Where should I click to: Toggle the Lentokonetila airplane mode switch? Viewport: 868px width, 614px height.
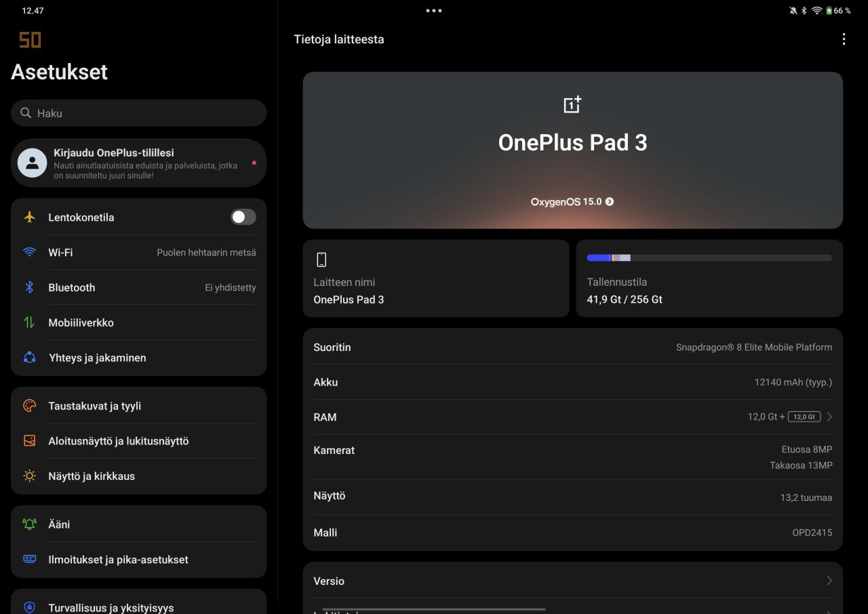[243, 217]
